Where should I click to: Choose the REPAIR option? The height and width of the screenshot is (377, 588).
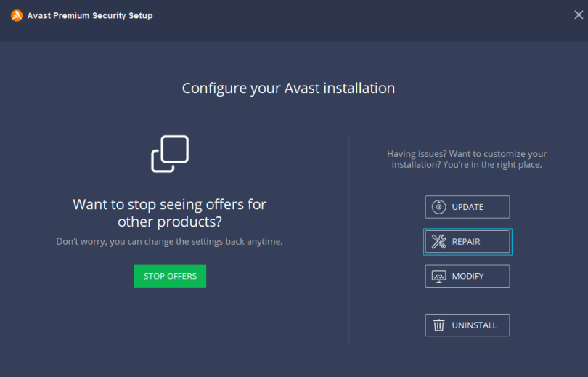pos(467,242)
